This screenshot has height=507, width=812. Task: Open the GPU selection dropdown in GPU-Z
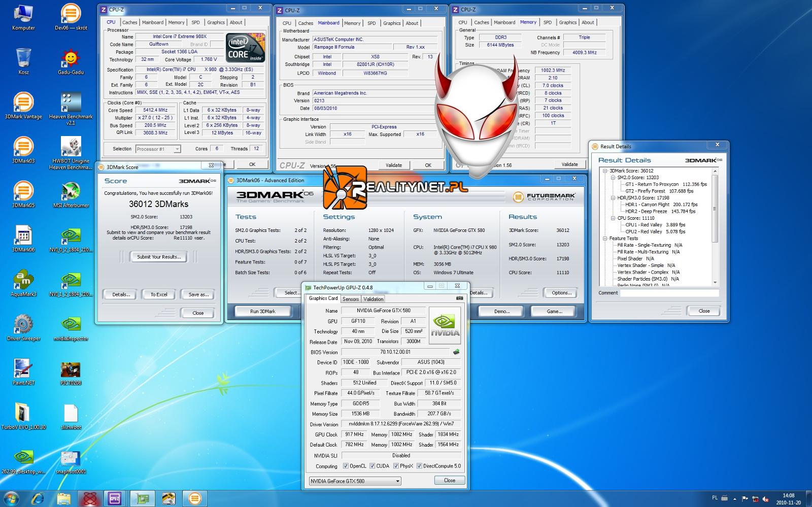pos(355,481)
